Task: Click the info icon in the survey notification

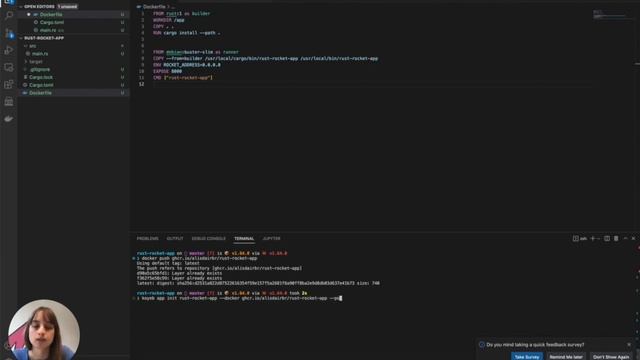Action: [x=482, y=344]
